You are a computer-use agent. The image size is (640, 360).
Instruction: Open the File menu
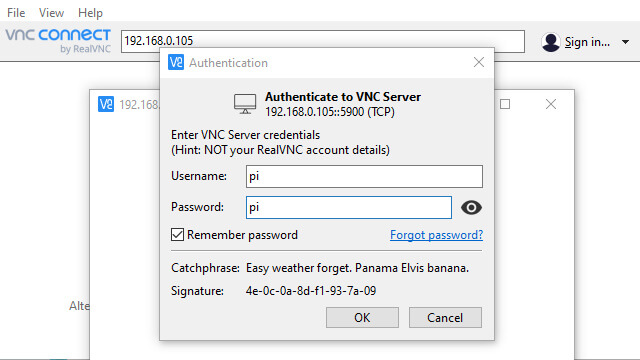16,13
